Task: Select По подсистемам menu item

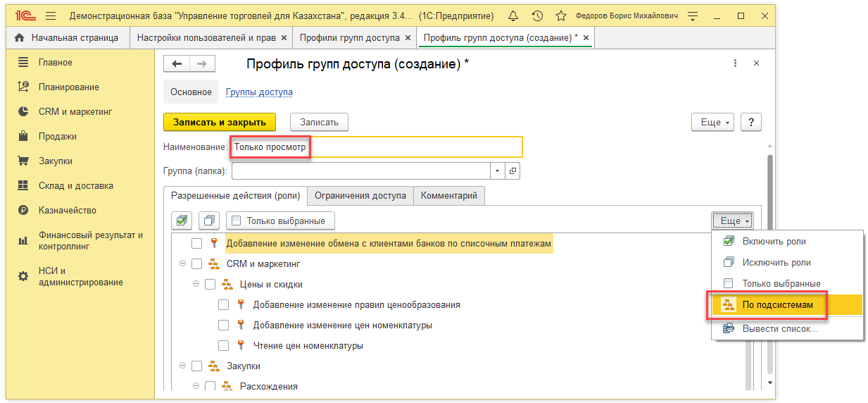Action: [777, 305]
